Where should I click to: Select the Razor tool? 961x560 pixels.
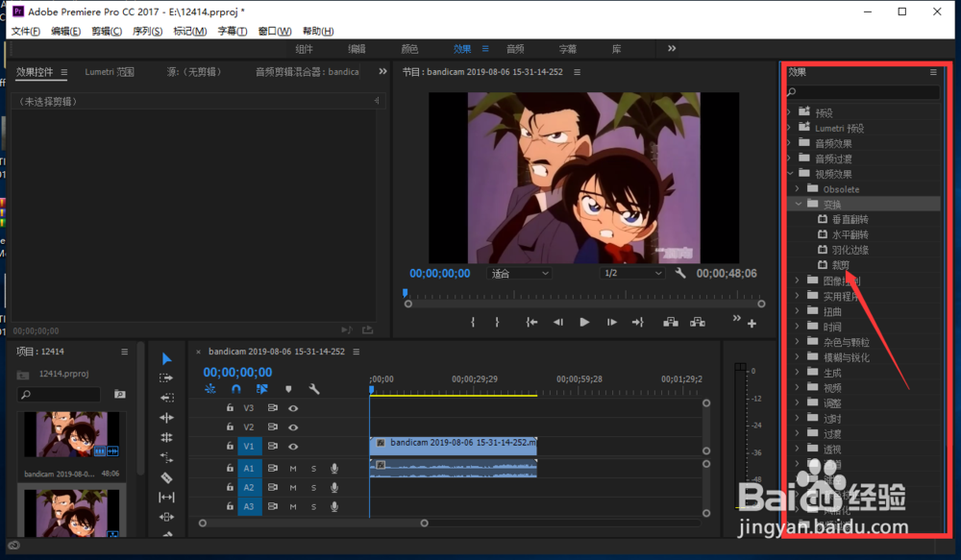tap(166, 477)
